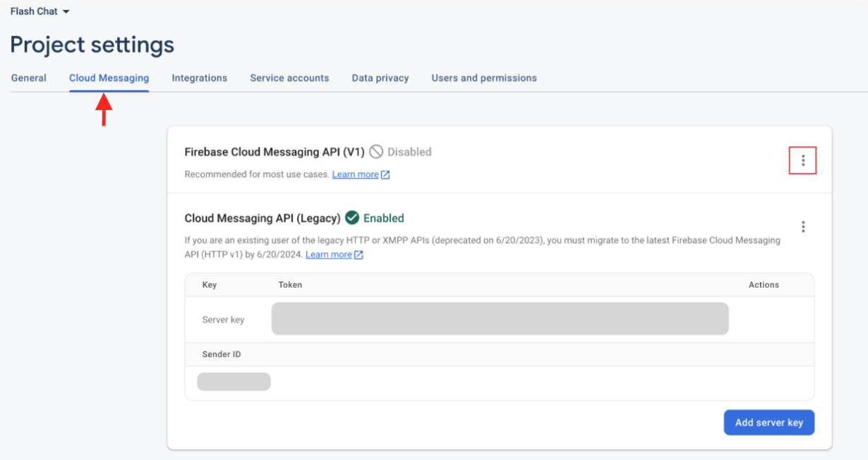
Task: Click Learn more in the Legacy API description
Action: tap(328, 255)
